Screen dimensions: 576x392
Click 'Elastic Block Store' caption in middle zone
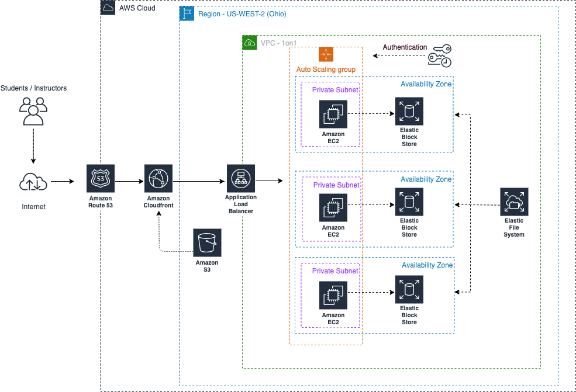pyautogui.click(x=409, y=228)
